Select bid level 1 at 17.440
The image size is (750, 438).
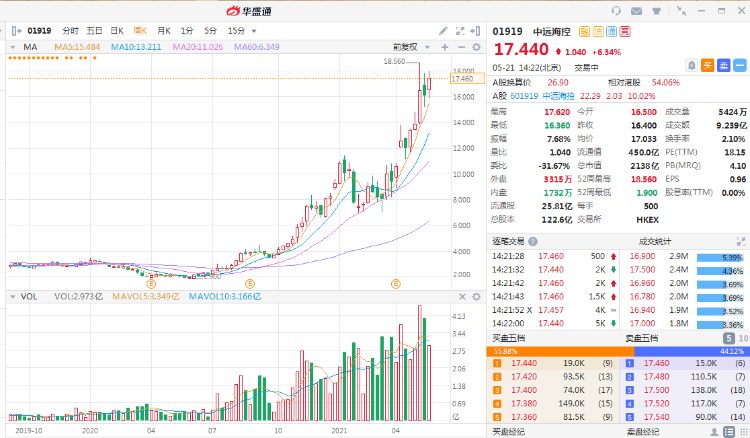point(553,363)
